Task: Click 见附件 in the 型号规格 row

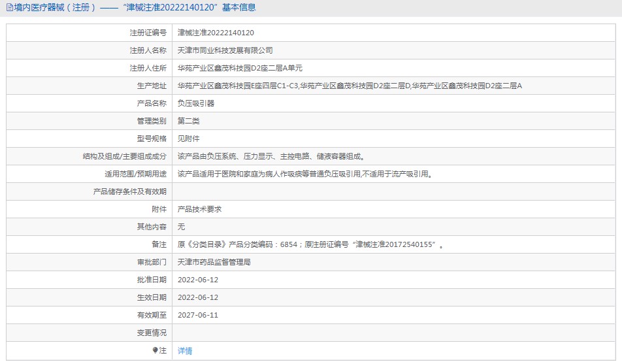Action: tap(188, 139)
